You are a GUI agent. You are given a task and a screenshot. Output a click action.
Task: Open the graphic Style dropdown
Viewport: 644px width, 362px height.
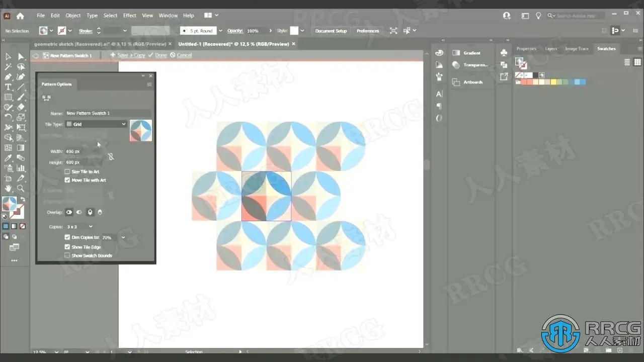(x=302, y=31)
